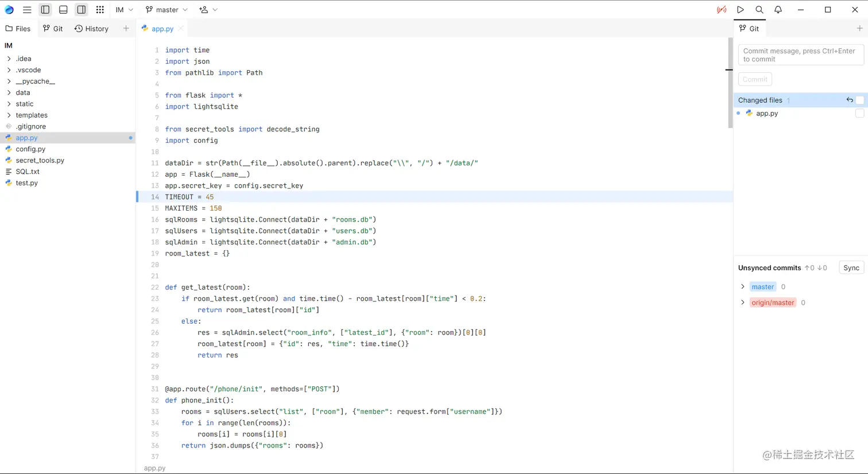868x474 pixels.
Task: Open search with magnifier icon
Action: (759, 10)
